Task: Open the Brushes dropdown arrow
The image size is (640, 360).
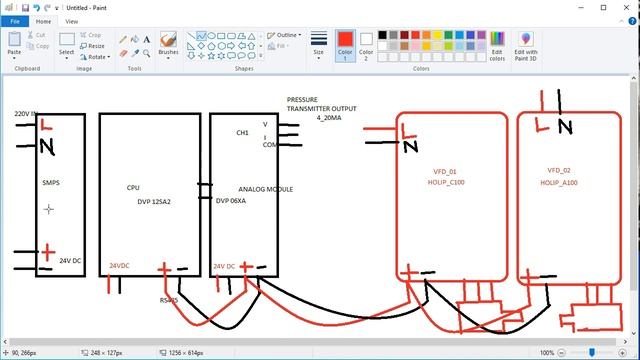Action: [168, 58]
